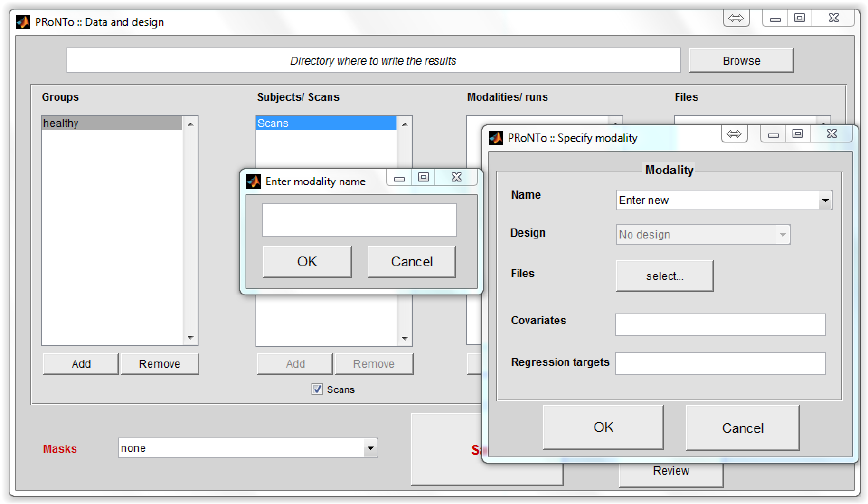Screen dimensions: 868x504
Task: Maximize the Specify modality window
Action: pos(798,134)
